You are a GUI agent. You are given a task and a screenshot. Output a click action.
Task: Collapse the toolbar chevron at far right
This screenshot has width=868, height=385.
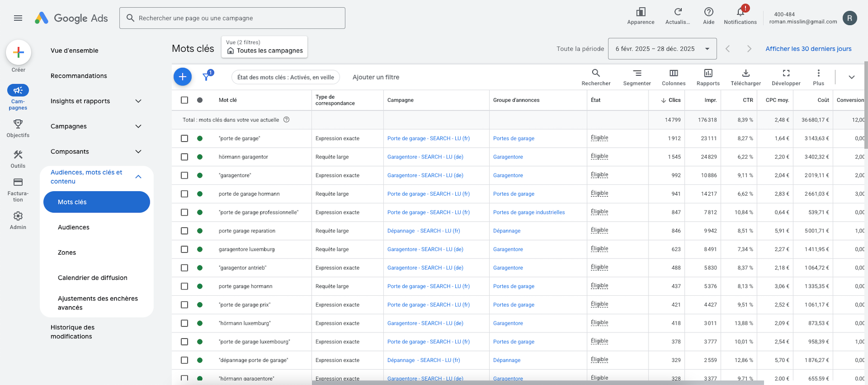pos(851,77)
